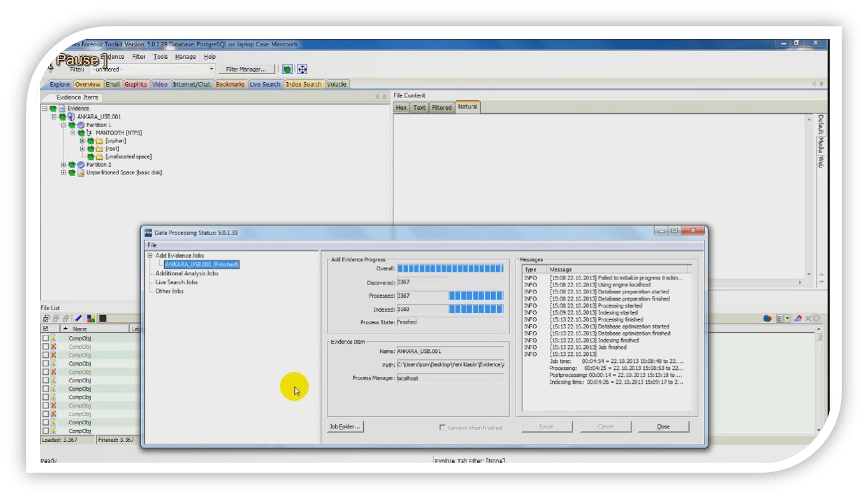This screenshot has height=499, width=868.
Task: Click the black square icon in File List toolbar
Action: [103, 318]
